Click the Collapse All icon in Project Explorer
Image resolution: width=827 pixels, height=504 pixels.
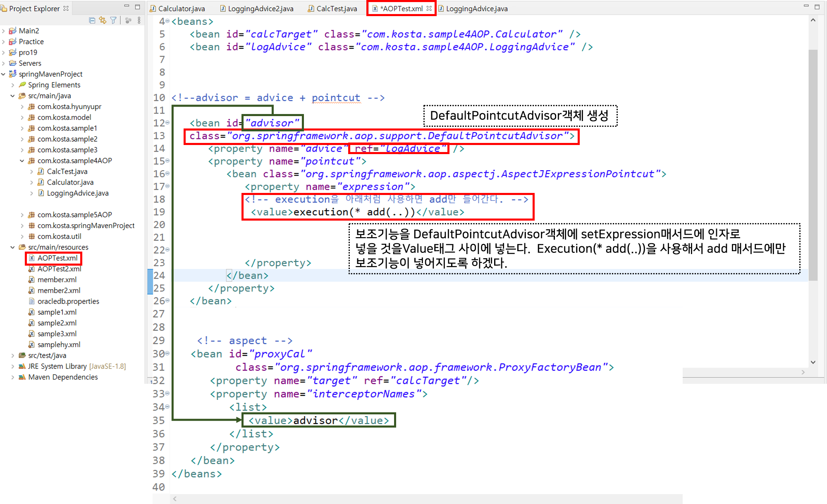pos(92,20)
